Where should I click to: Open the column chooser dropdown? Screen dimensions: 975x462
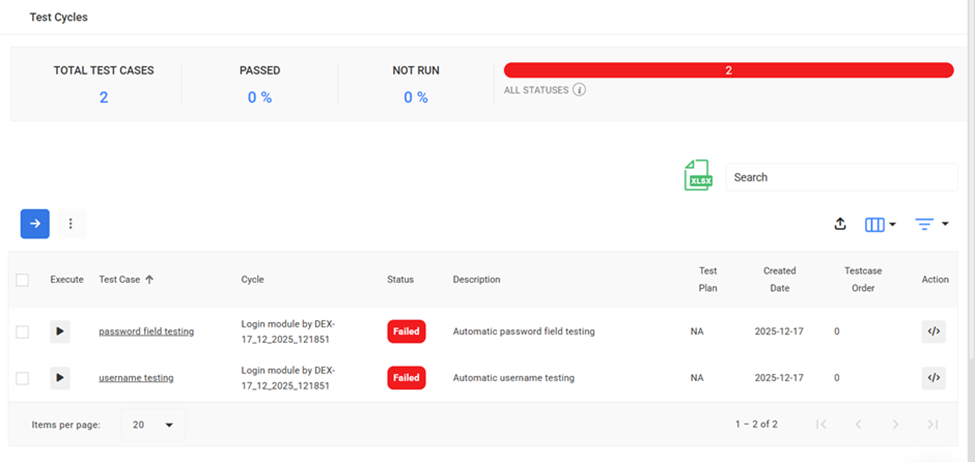tap(880, 224)
